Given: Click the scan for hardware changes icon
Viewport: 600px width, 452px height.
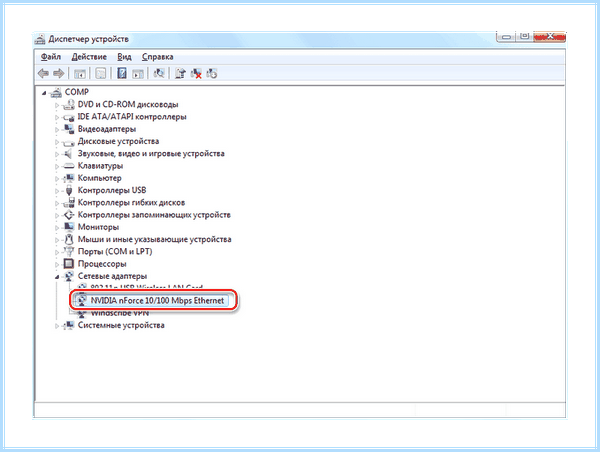Looking at the screenshot, I should [159, 73].
